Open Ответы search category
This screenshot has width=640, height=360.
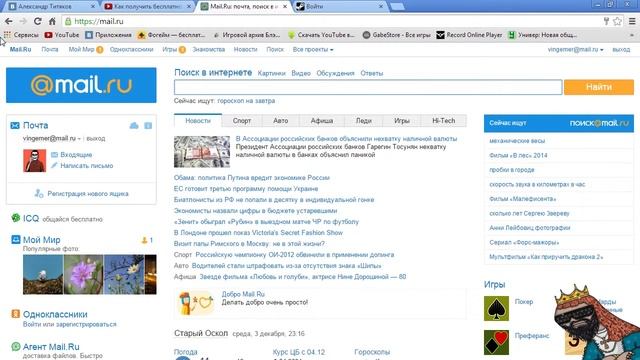[x=371, y=73]
